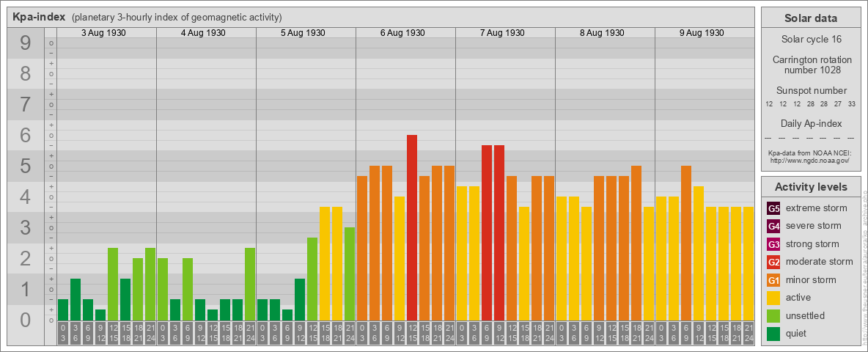Screen dimensions: 868x352
Task: Click the '12 15' time label under 6 Aug 1930
Action: point(412,333)
